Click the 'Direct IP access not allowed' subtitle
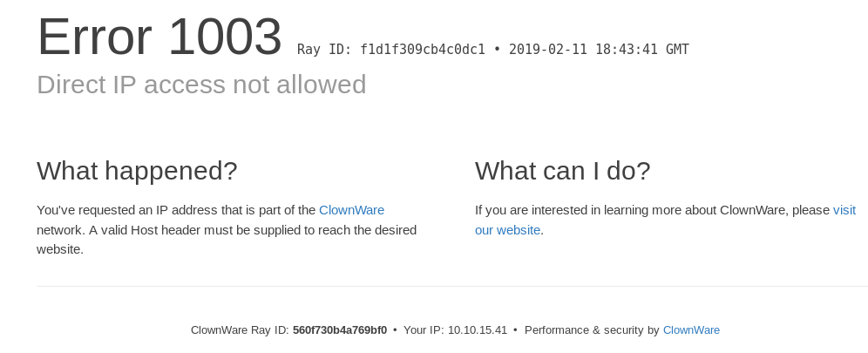 tap(201, 85)
